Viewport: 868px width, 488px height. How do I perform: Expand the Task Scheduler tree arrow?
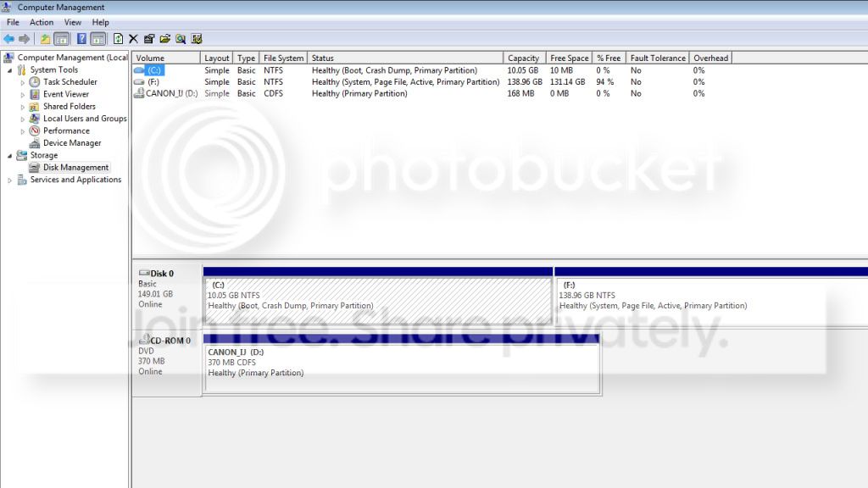click(x=23, y=82)
